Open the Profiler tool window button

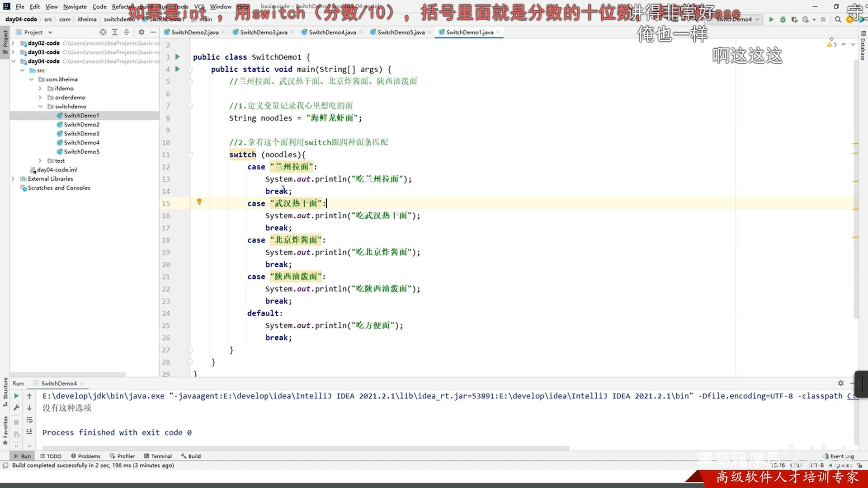[x=122, y=456]
